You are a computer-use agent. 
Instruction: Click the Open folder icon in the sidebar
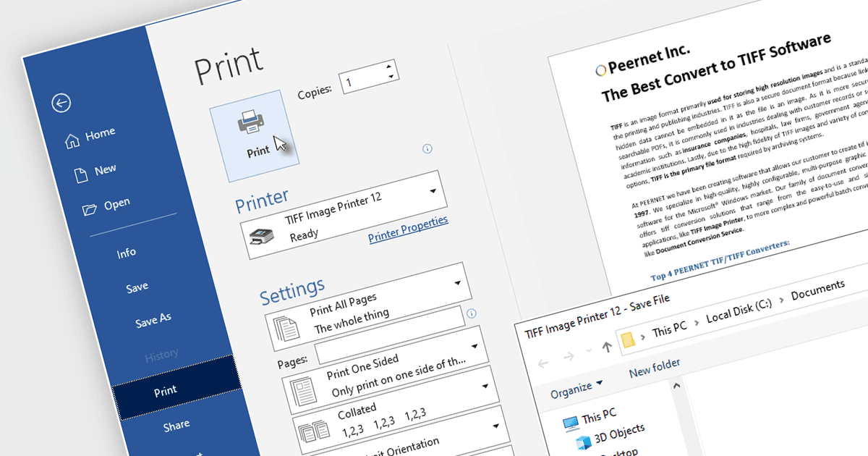click(90, 209)
